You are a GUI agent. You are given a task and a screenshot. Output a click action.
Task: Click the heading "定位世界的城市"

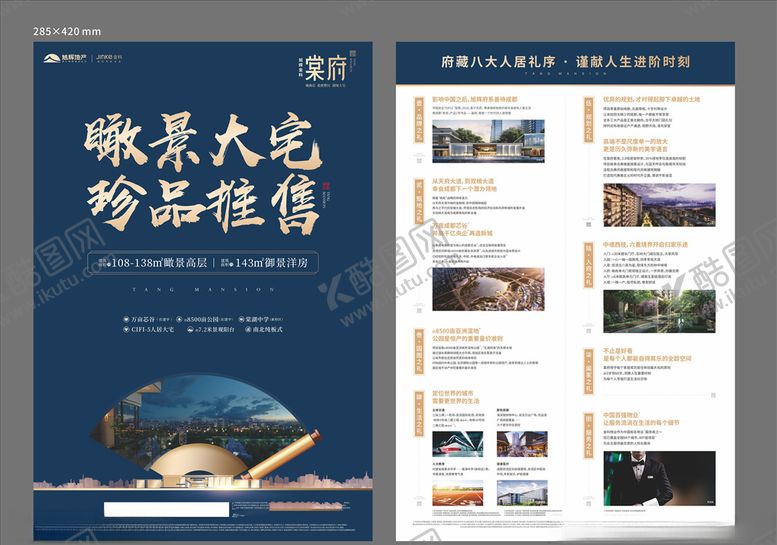point(452,393)
